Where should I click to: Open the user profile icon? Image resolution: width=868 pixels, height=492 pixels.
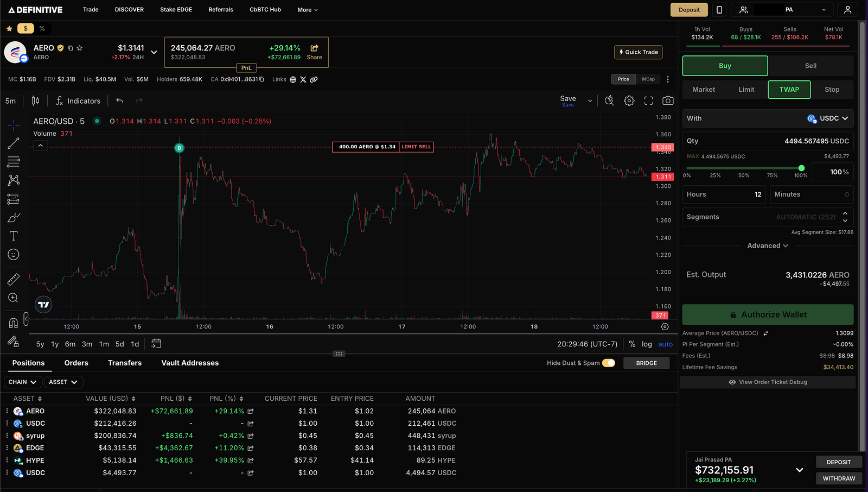[x=847, y=10]
